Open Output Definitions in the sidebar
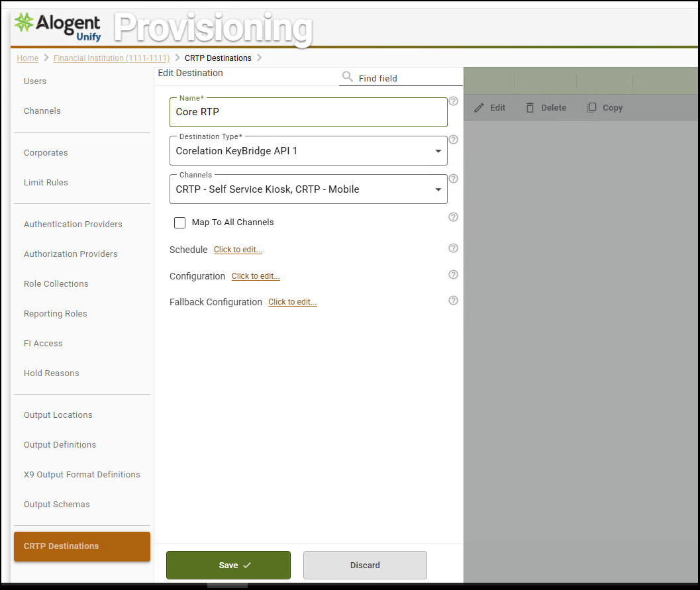The height and width of the screenshot is (590, 700). tap(60, 445)
